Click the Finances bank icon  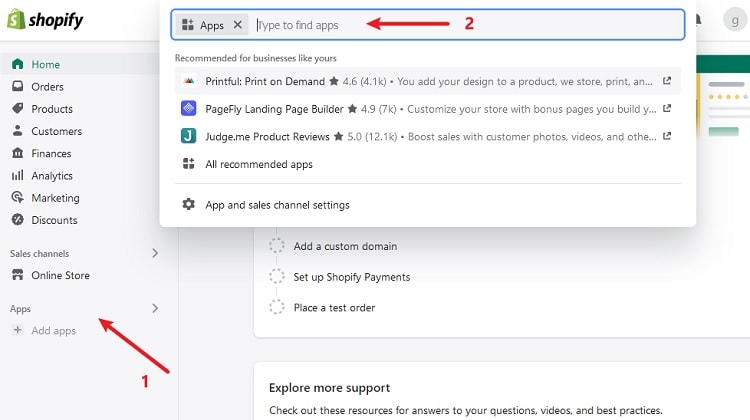coord(18,153)
